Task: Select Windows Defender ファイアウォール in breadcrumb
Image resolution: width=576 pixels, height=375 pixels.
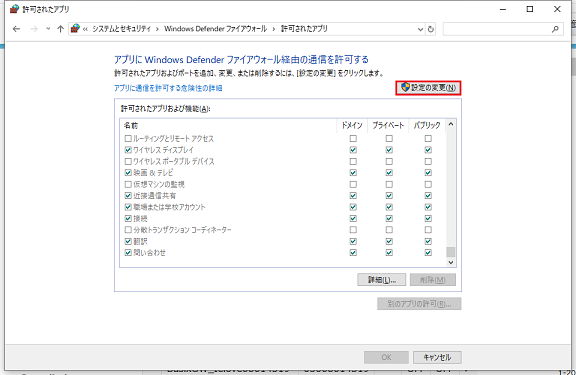Action: click(x=215, y=29)
